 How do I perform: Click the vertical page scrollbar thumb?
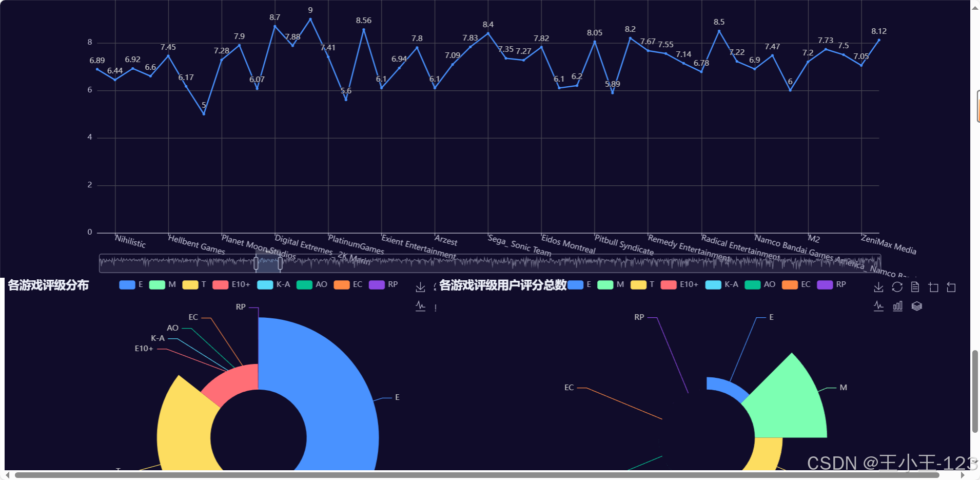[x=975, y=391]
